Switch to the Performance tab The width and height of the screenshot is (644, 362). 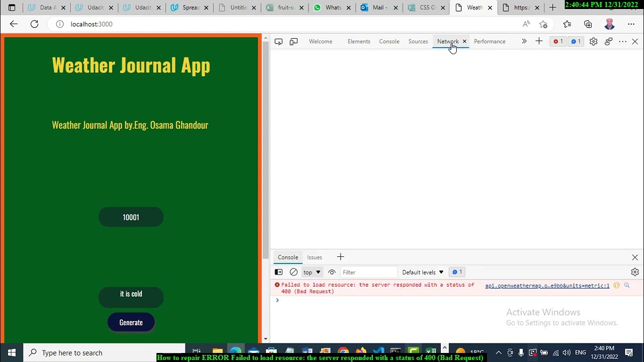[490, 42]
